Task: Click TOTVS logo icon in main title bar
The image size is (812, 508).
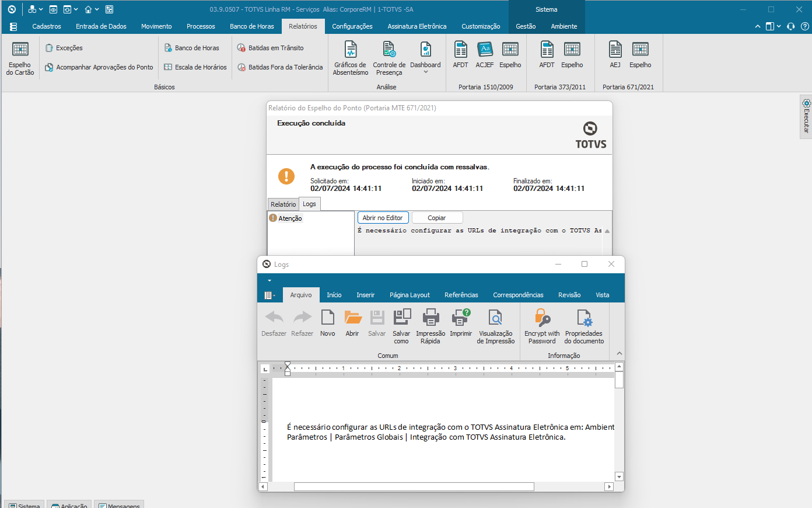Action: pyautogui.click(x=12, y=9)
